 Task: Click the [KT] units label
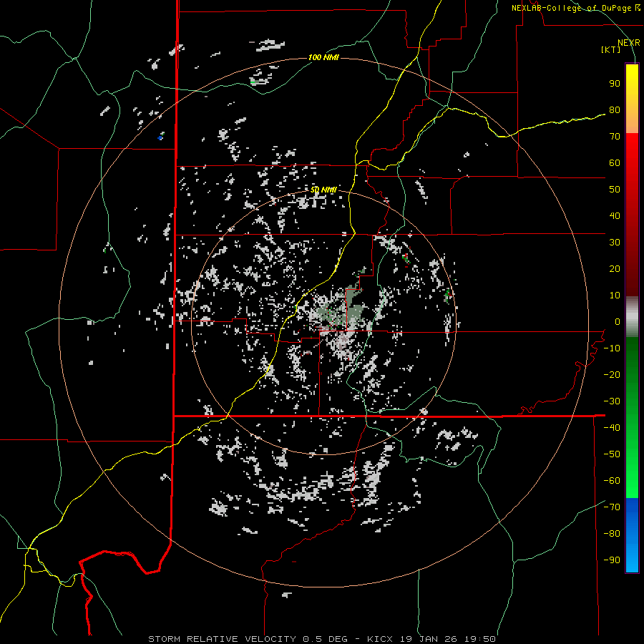(611, 49)
